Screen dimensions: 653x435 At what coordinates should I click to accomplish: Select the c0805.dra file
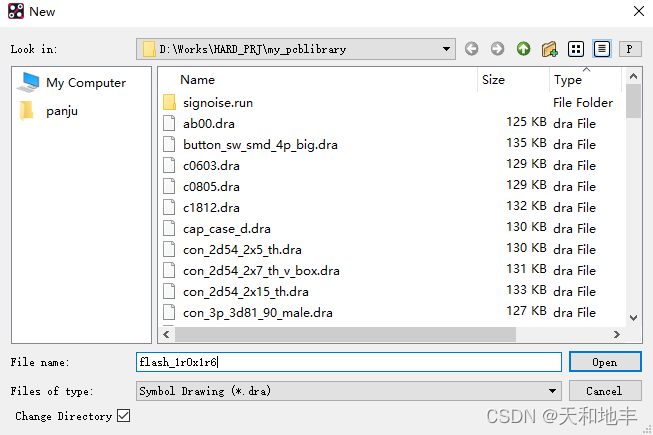211,186
